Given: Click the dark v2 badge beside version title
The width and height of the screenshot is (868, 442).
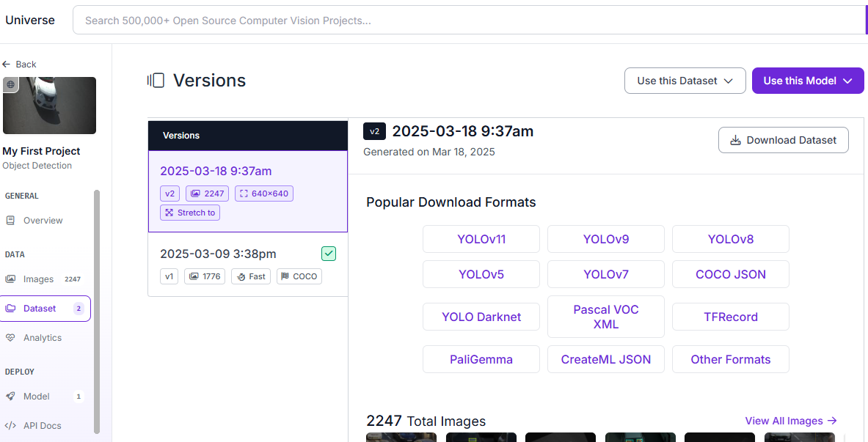Looking at the screenshot, I should [375, 132].
